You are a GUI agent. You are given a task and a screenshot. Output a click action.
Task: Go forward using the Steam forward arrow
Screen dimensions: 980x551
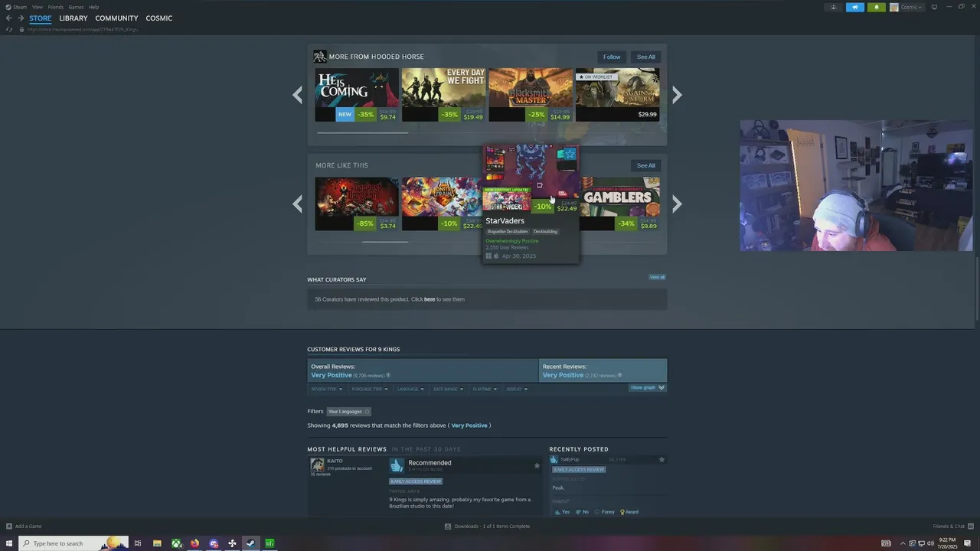point(21,18)
